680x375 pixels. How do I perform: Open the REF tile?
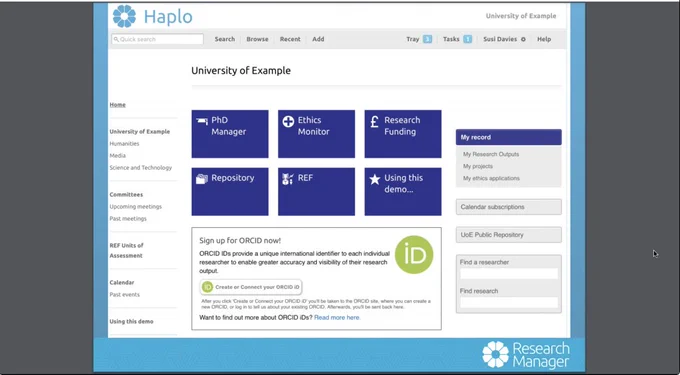[x=316, y=192]
